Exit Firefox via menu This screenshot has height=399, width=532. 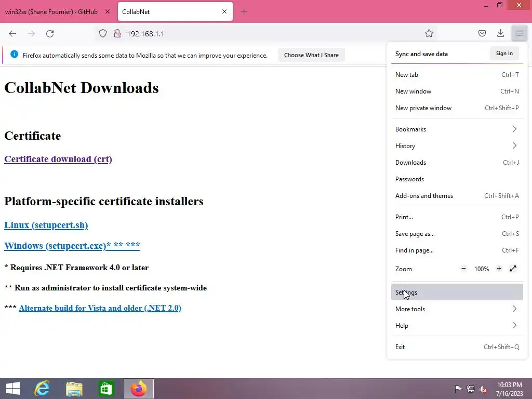pyautogui.click(x=457, y=347)
